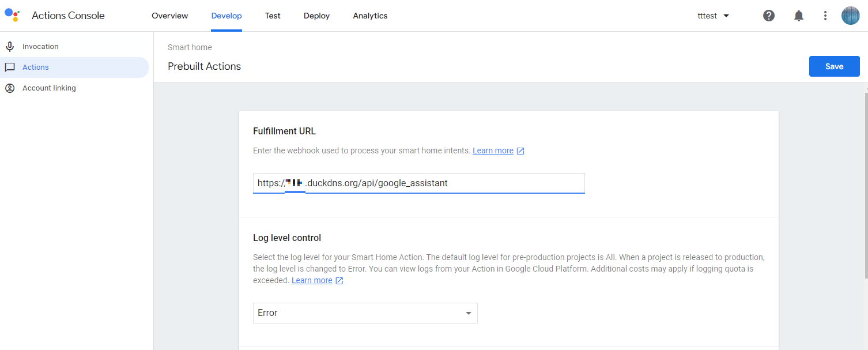Select Invocation in the sidebar
This screenshot has width=868, height=350.
pos(74,47)
